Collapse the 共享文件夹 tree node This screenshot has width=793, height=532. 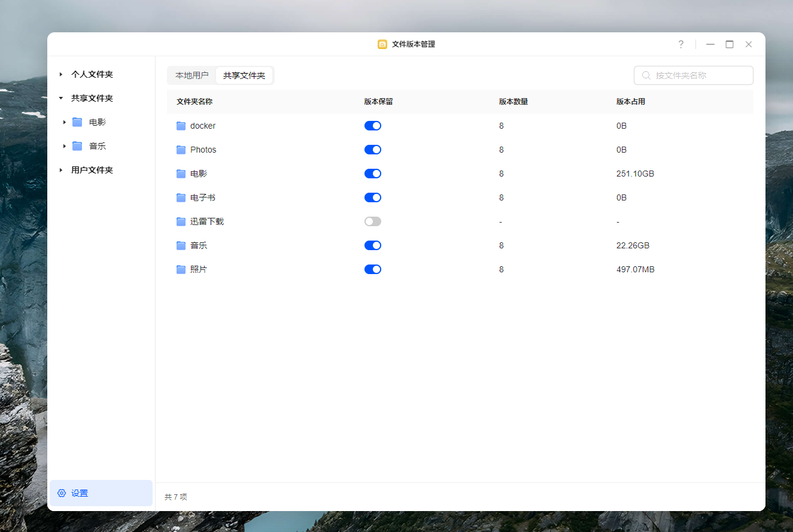coord(61,98)
